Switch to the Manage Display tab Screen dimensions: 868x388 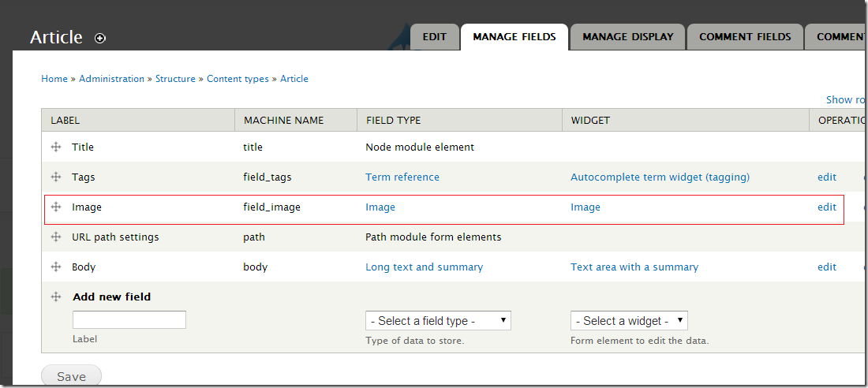627,37
